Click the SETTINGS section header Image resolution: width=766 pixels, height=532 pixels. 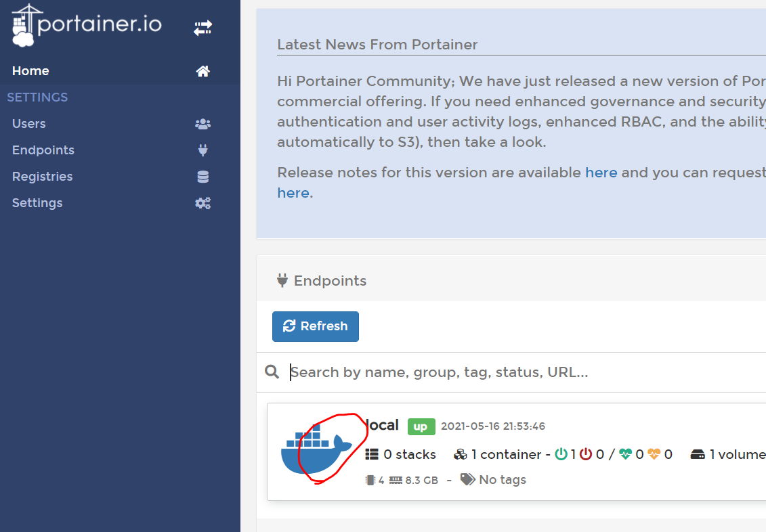point(38,97)
